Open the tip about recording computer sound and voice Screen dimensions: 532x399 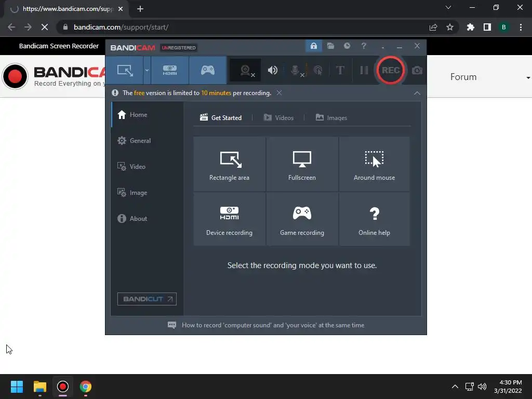266,325
